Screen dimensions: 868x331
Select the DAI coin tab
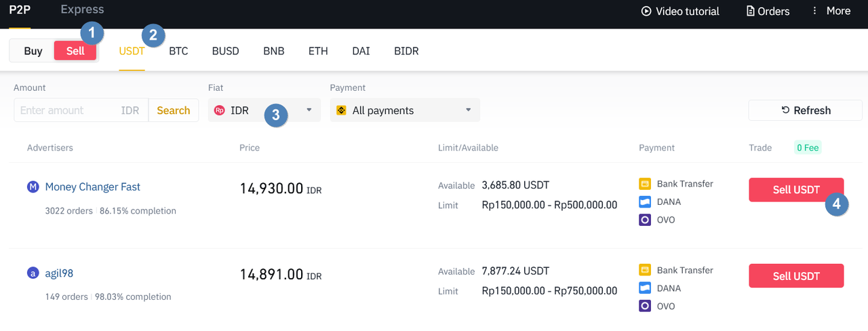(x=361, y=51)
